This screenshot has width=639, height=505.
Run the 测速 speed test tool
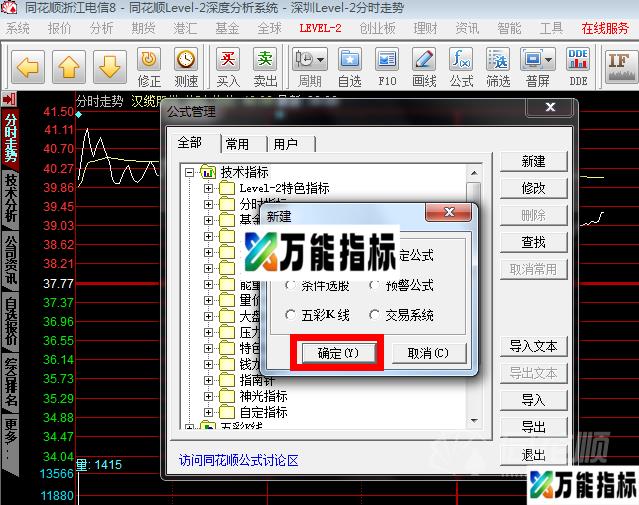(186, 67)
